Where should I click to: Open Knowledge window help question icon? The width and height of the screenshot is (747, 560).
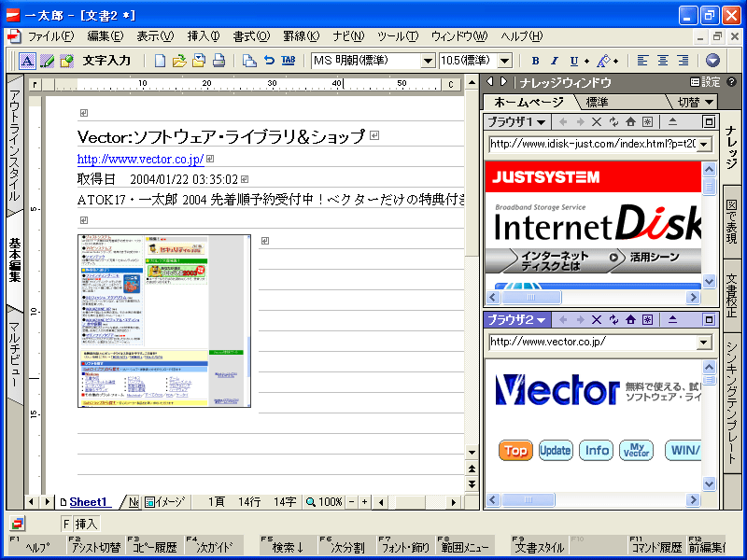coord(732,82)
